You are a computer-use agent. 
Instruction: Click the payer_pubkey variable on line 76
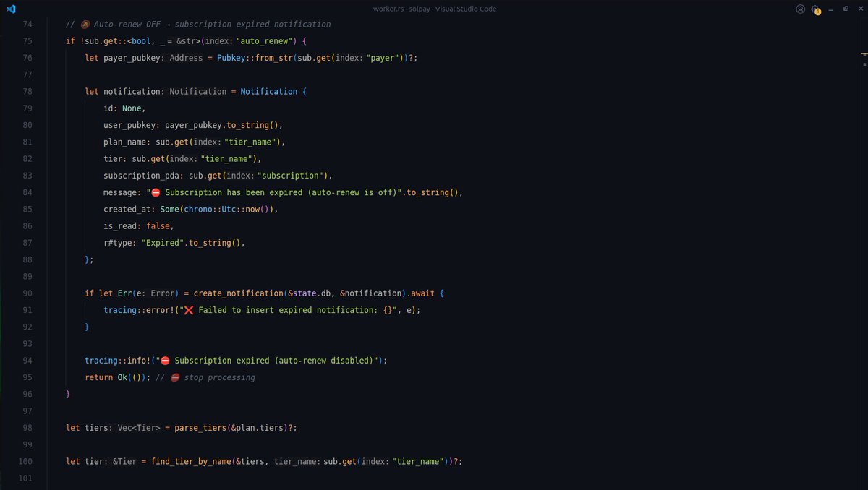[132, 58]
